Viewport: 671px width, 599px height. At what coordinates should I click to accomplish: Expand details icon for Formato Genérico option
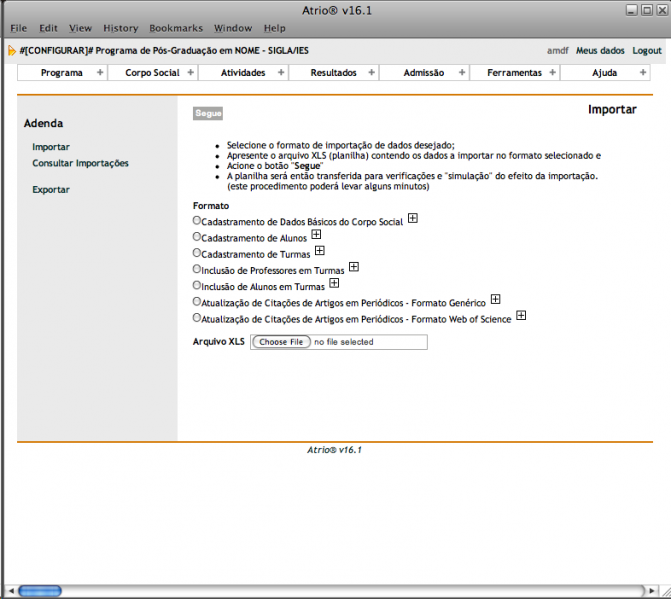495,299
